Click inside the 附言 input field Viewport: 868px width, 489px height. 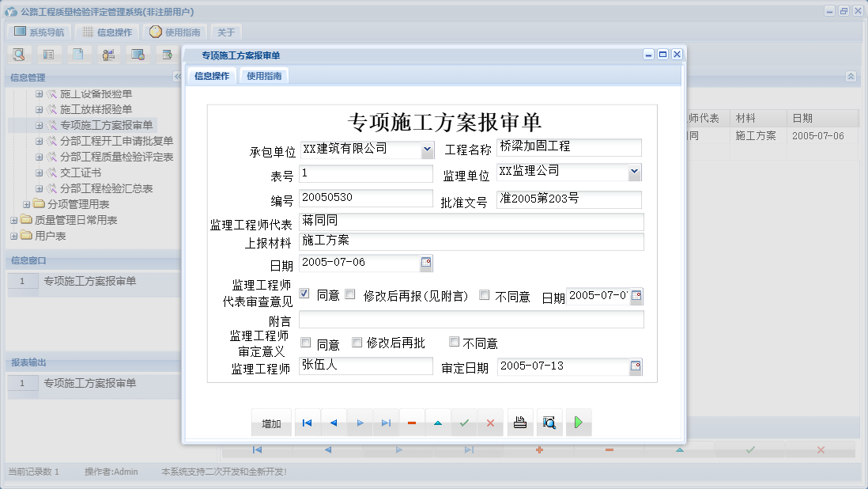coord(471,320)
